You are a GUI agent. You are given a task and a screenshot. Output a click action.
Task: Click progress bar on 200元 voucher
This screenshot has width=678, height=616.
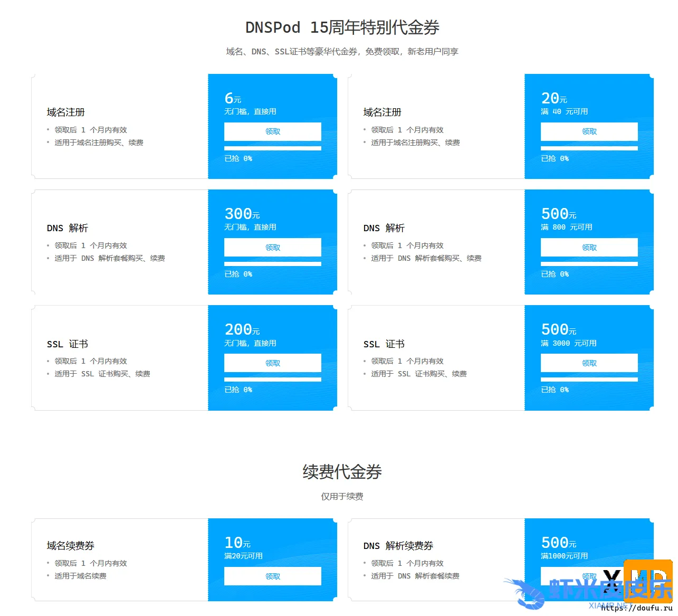tap(273, 380)
